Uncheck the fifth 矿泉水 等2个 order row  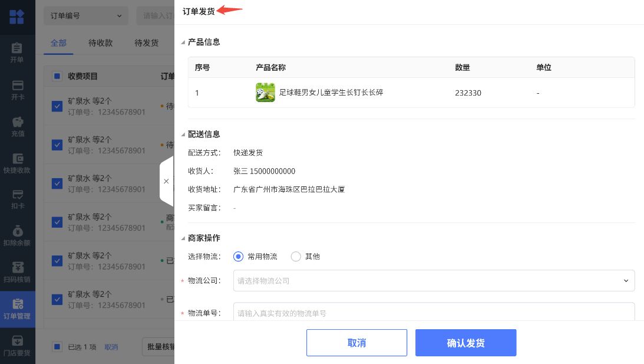point(57,261)
